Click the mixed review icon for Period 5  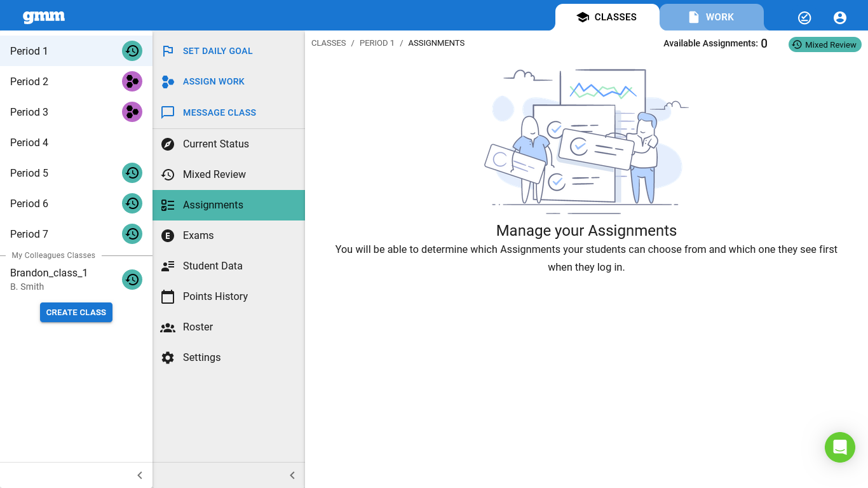132,173
